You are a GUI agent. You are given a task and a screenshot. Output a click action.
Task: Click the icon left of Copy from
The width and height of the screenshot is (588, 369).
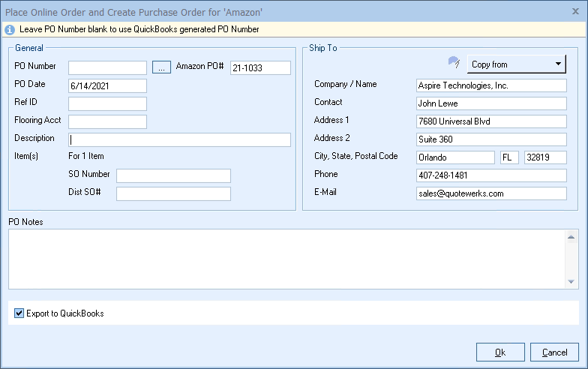coord(454,63)
